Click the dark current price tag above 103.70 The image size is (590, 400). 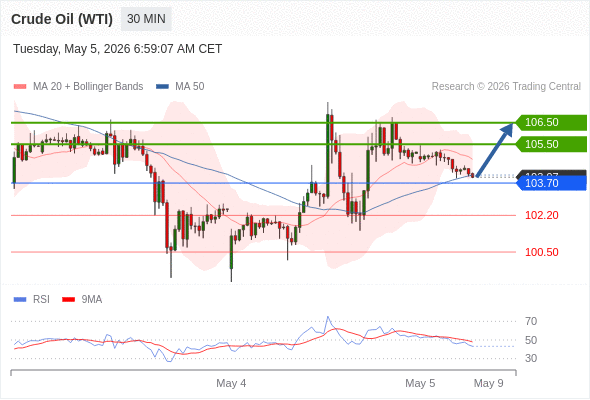(551, 173)
